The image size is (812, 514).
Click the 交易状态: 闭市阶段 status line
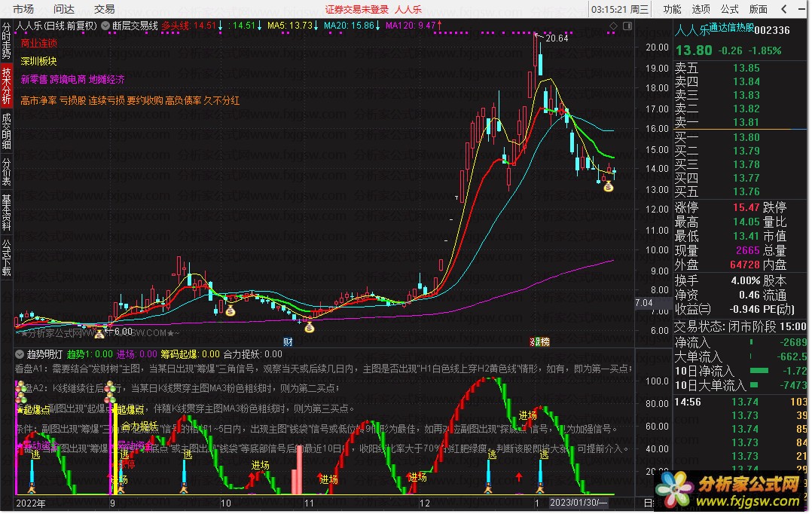[x=740, y=326]
